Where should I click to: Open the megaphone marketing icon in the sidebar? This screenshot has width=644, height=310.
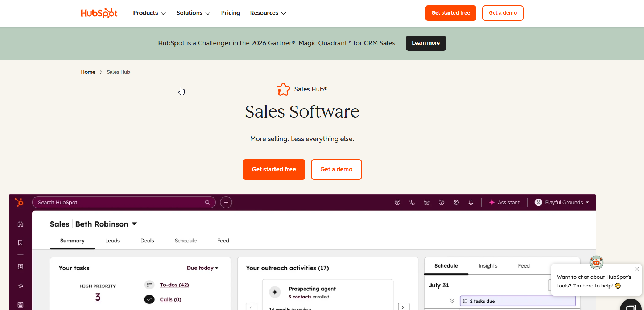click(x=20, y=286)
